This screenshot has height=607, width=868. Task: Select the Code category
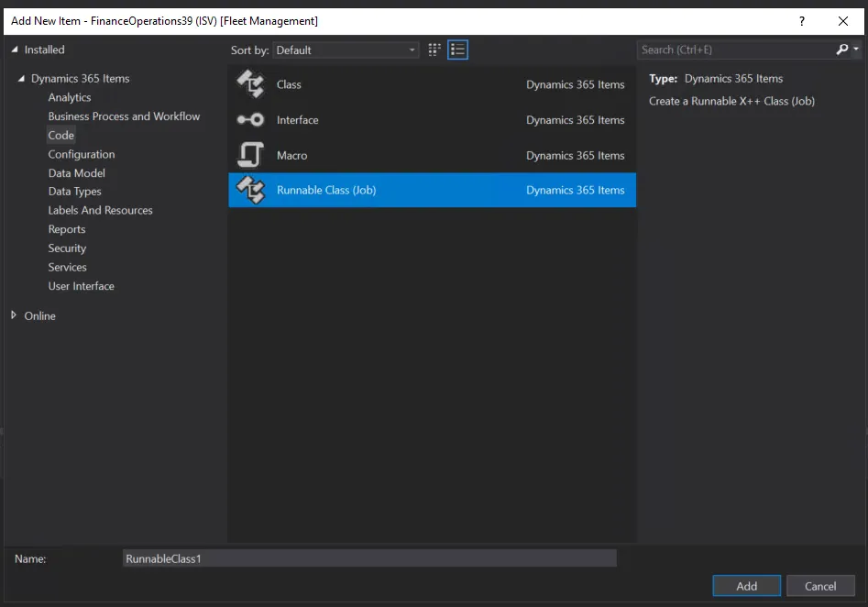pyautogui.click(x=60, y=135)
